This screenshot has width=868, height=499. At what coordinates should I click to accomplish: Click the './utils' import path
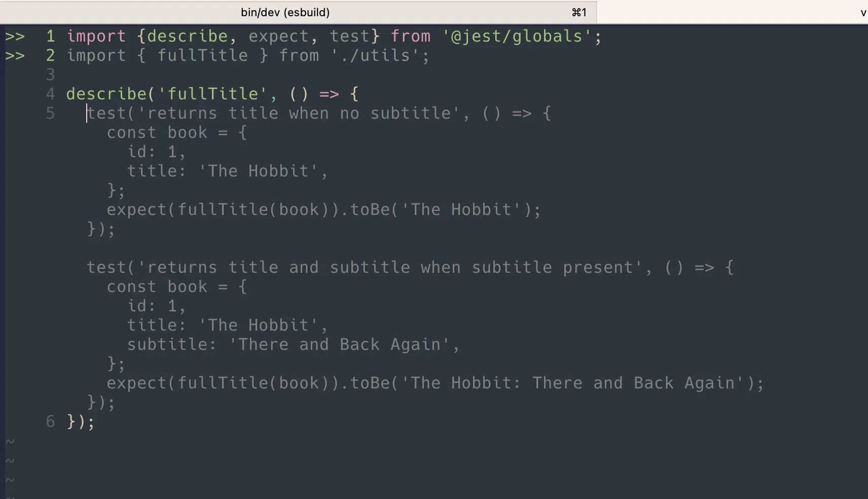(375, 56)
